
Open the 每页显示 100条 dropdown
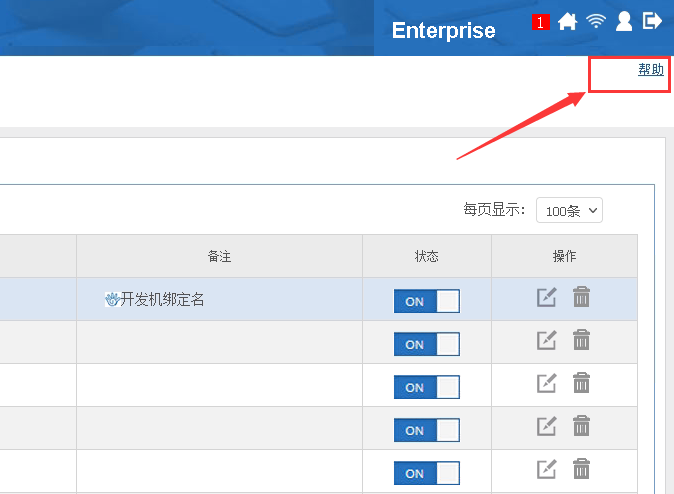tap(570, 211)
